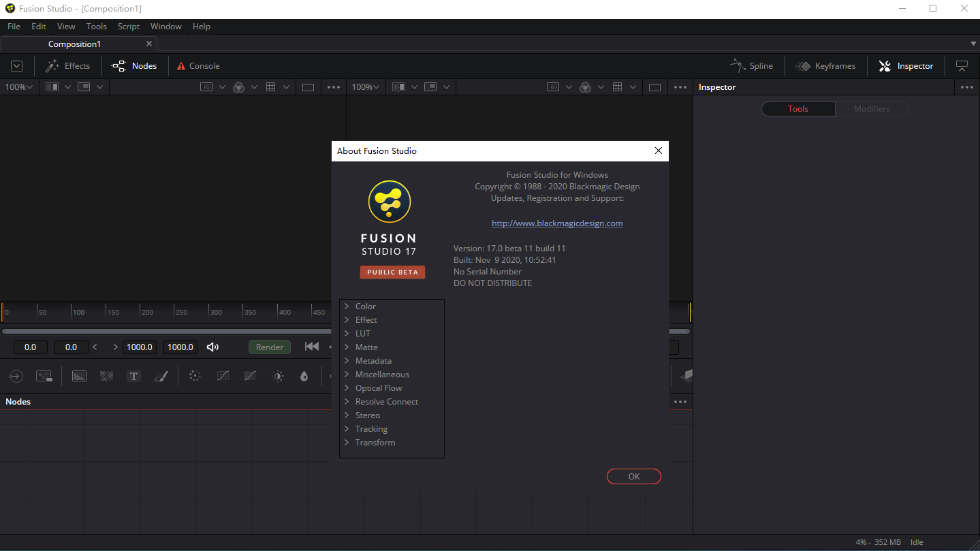The width and height of the screenshot is (980, 551).
Task: Click the timeline range scroll bar
Action: [x=346, y=332]
